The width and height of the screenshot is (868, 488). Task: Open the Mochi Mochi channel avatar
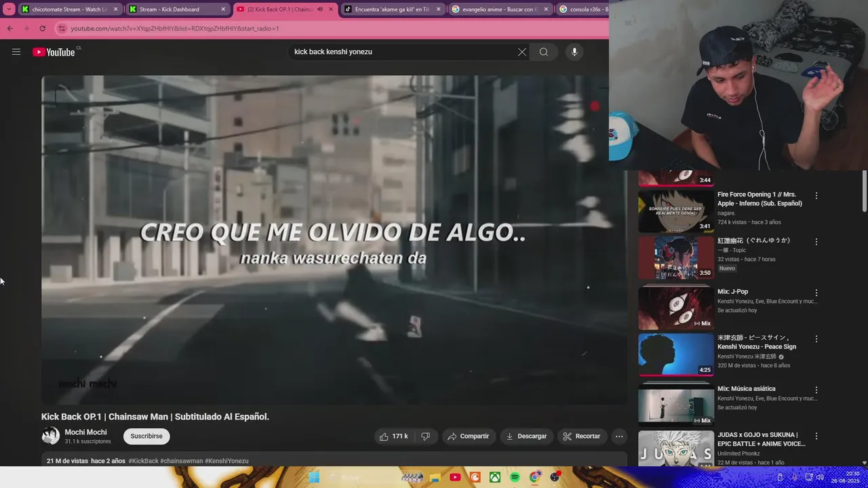coord(50,436)
